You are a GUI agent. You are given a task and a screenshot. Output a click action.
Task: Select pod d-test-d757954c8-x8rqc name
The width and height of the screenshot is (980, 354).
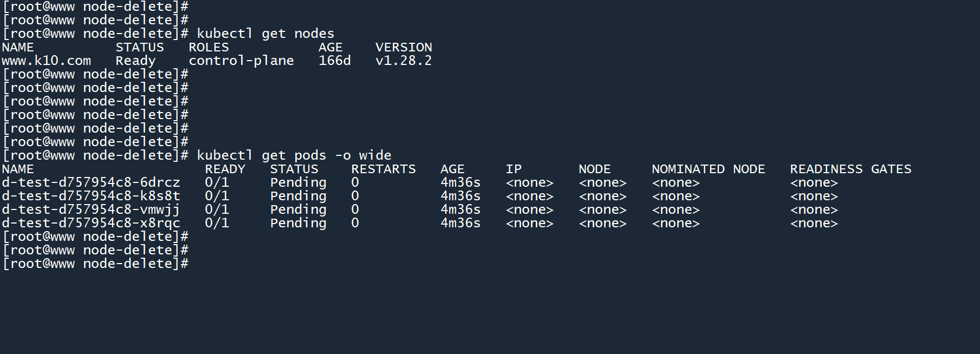point(90,223)
